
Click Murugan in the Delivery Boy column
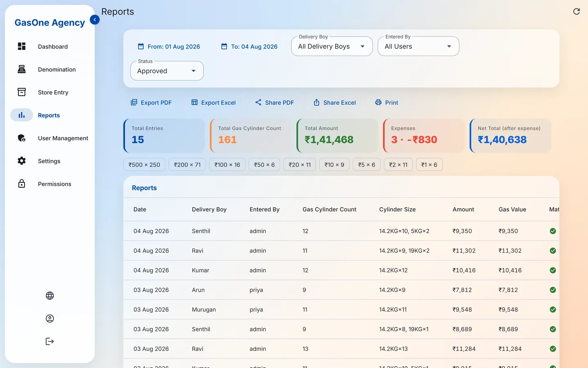click(x=204, y=310)
